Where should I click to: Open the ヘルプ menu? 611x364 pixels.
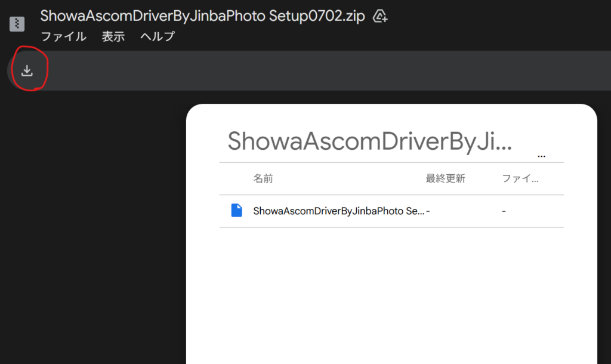pos(158,36)
